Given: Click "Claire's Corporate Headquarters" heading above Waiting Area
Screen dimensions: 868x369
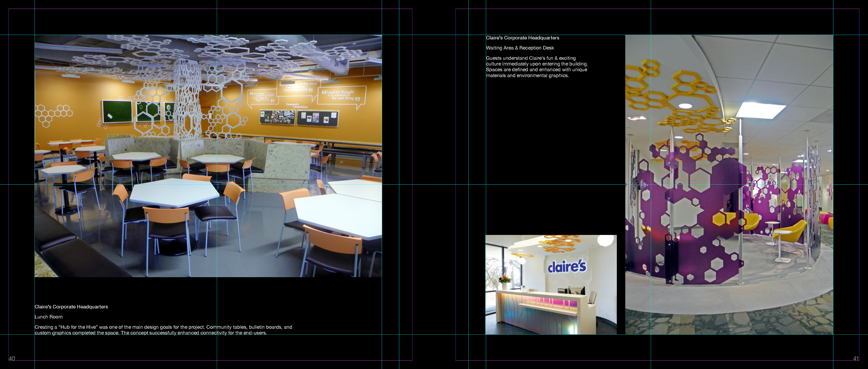Looking at the screenshot, I should click(x=523, y=38).
